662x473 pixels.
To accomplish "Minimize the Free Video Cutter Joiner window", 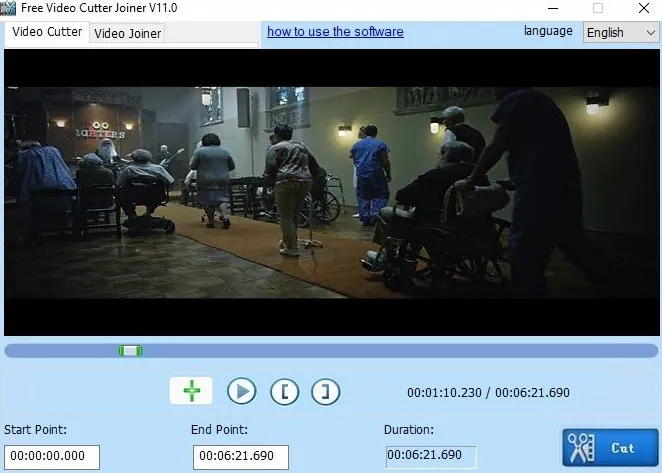I will coord(553,8).
